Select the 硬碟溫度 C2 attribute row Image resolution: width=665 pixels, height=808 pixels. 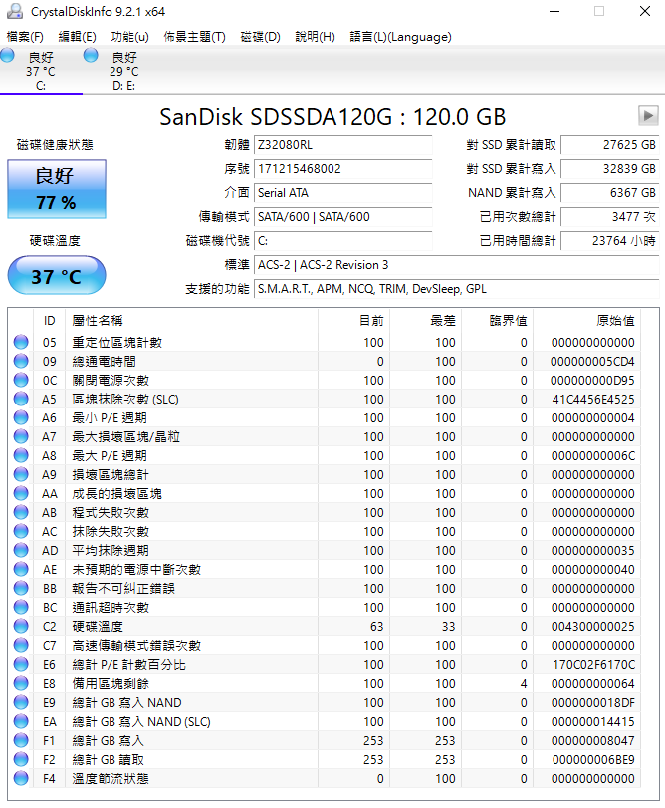point(324,626)
